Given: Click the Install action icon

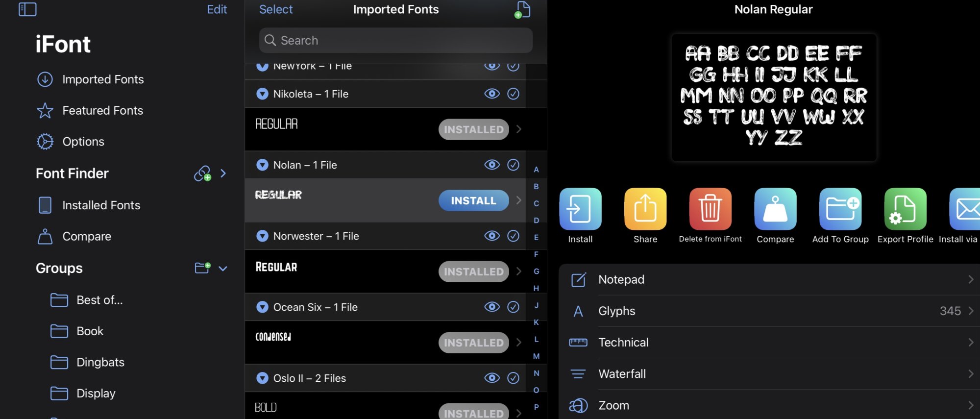Looking at the screenshot, I should click(580, 209).
